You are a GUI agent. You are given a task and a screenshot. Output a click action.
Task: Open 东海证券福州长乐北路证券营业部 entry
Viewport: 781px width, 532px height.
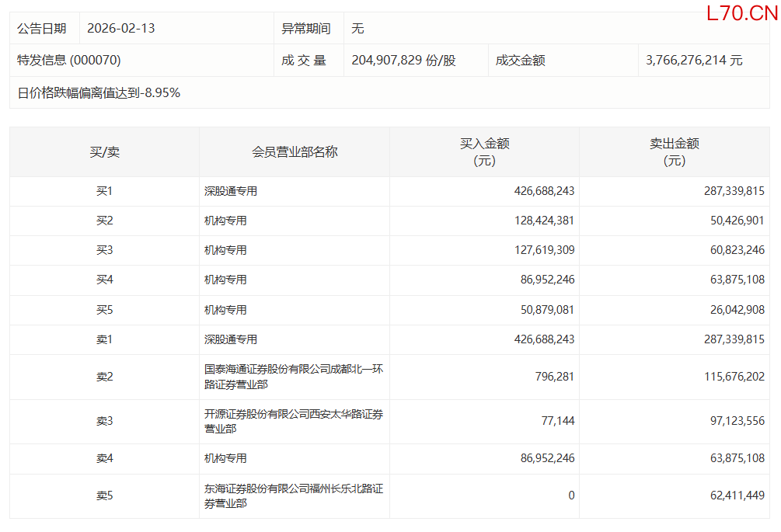pos(293,495)
